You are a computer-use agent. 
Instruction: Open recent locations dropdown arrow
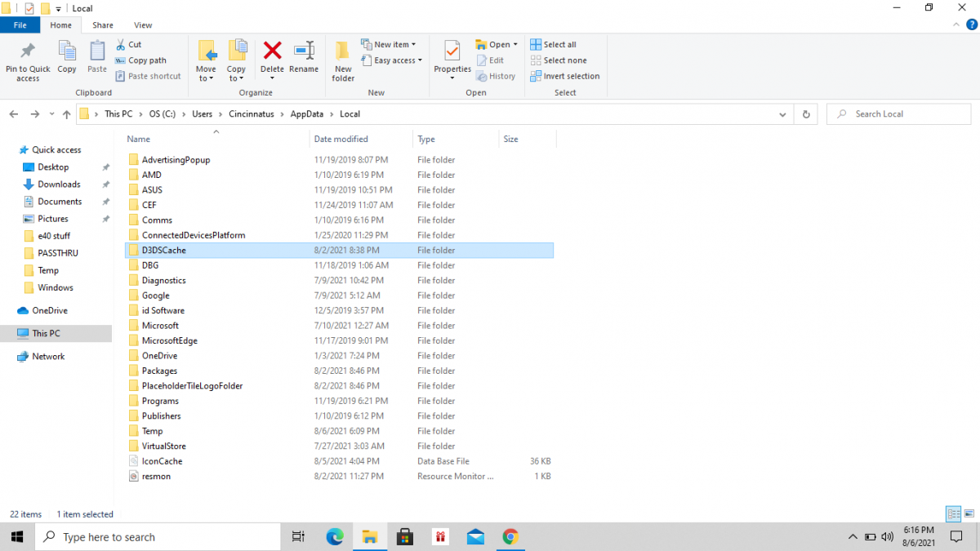tap(51, 114)
